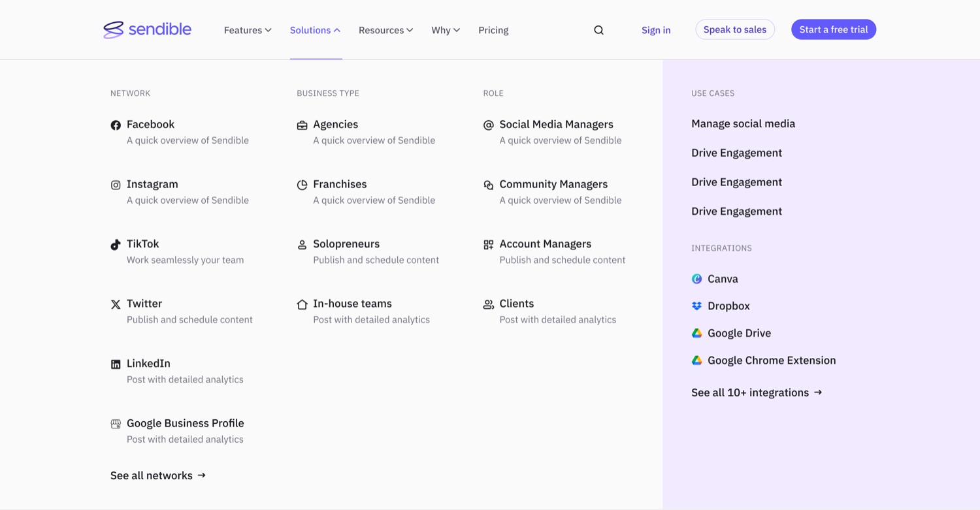Click the Social Media Managers @ icon
Viewport: 980px width, 510px height.
click(488, 125)
